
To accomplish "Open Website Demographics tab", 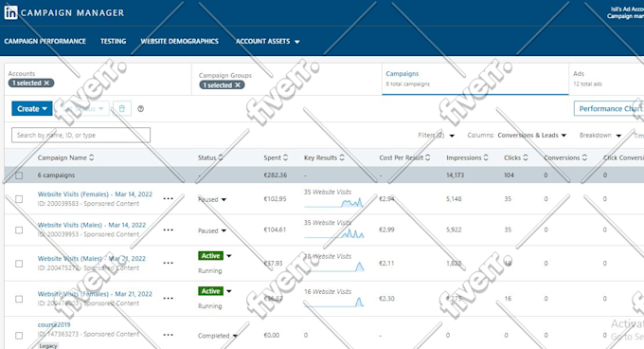I will click(180, 41).
